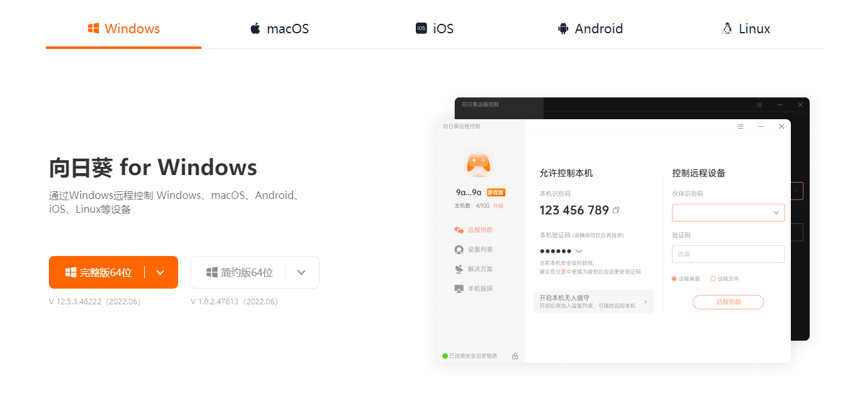Expand the 完整版64位 download options arrow
This screenshot has height=416, width=868.
click(161, 272)
